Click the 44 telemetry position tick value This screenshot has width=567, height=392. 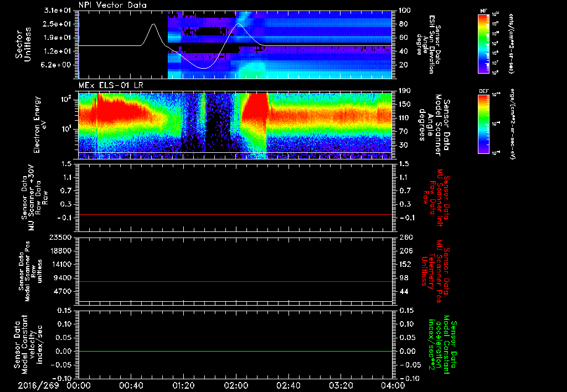[x=403, y=291]
